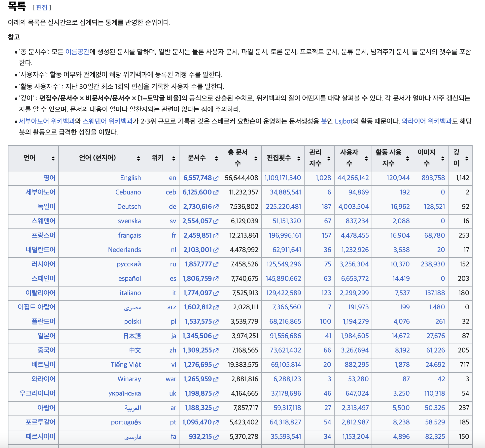Sort table by 언어 column arrows
Screen dimensions: 485x448
pyautogui.click(x=53, y=158)
